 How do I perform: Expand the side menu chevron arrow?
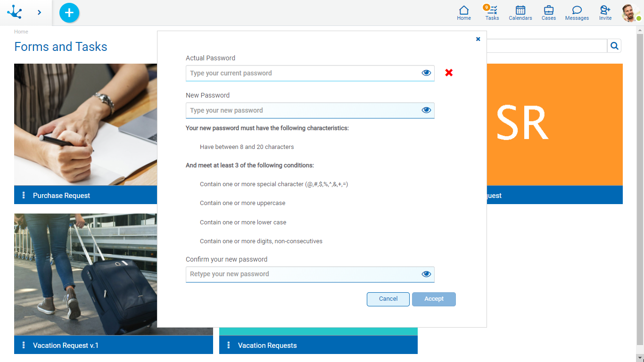coord(39,13)
